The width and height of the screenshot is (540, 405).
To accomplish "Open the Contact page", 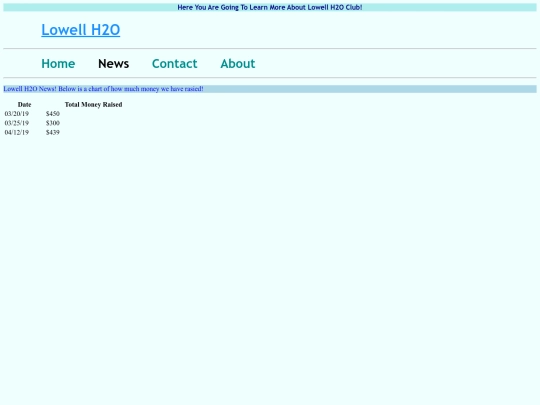I will (175, 64).
